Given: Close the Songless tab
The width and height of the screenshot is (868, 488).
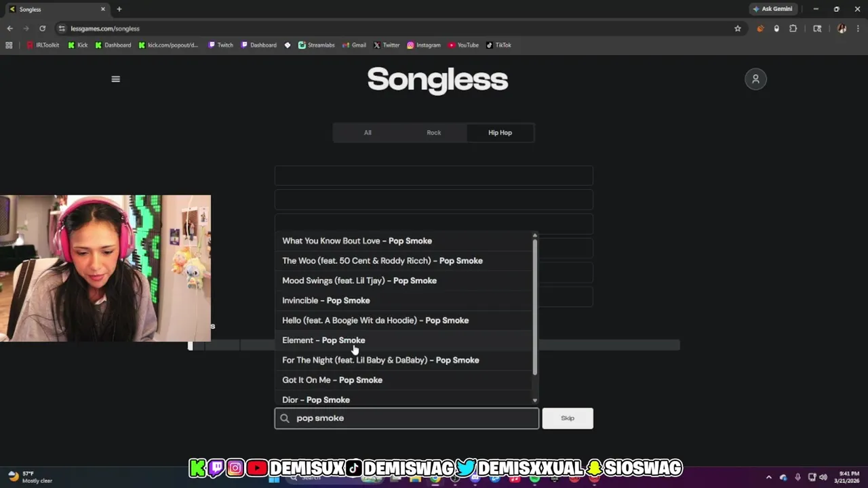Looking at the screenshot, I should click(103, 9).
